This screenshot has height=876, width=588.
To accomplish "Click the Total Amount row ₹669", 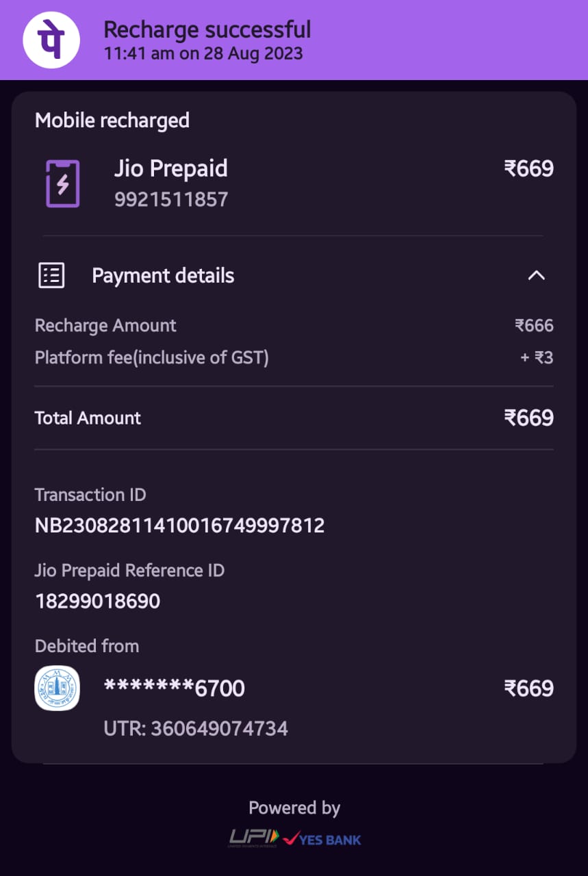I will click(294, 418).
